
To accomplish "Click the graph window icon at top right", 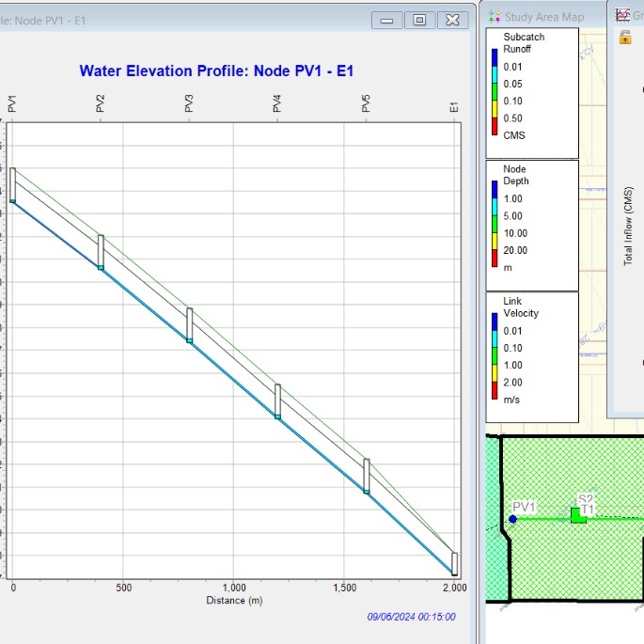I will (x=622, y=15).
